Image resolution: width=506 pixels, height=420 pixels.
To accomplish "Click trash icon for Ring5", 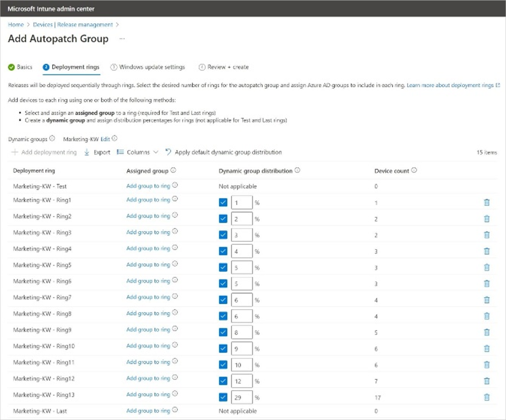I will [x=487, y=267].
